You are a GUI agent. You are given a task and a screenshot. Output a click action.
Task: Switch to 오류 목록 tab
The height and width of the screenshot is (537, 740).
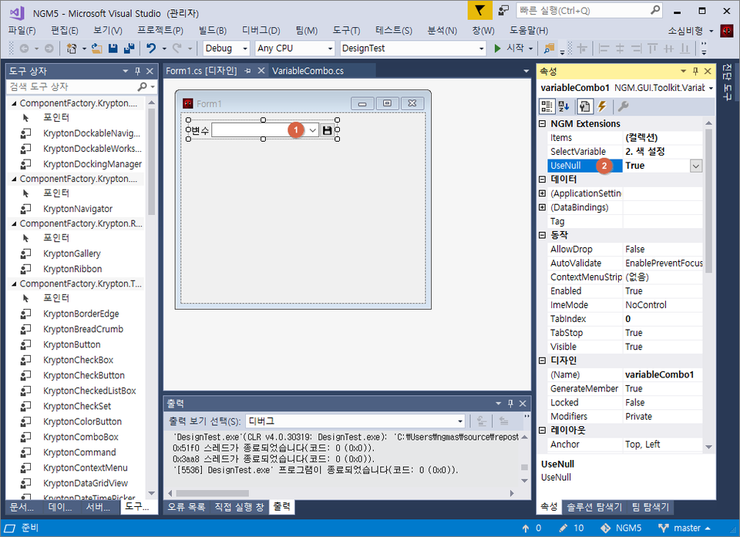[186, 507]
